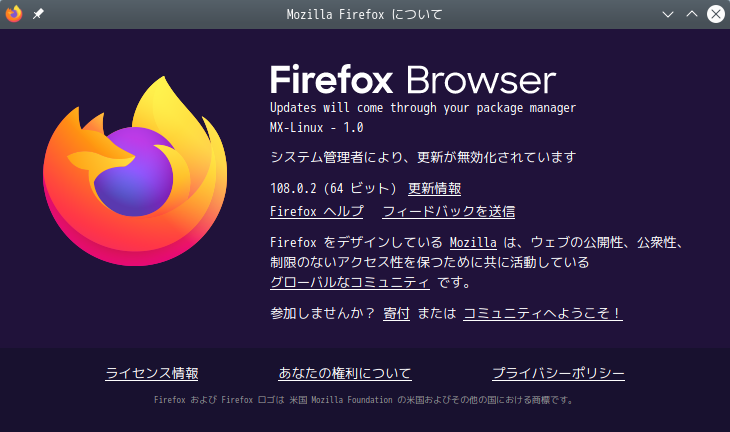Click the 寄付 donate link
The height and width of the screenshot is (432, 730).
396,313
